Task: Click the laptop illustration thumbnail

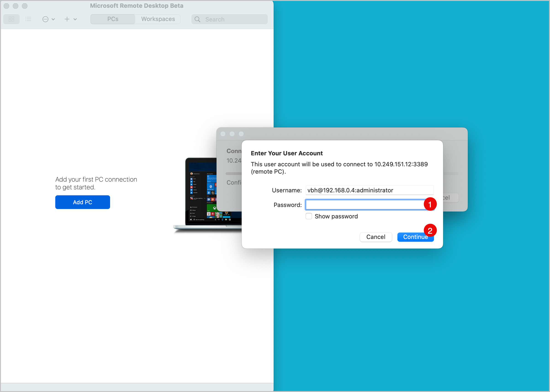Action: [x=207, y=195]
